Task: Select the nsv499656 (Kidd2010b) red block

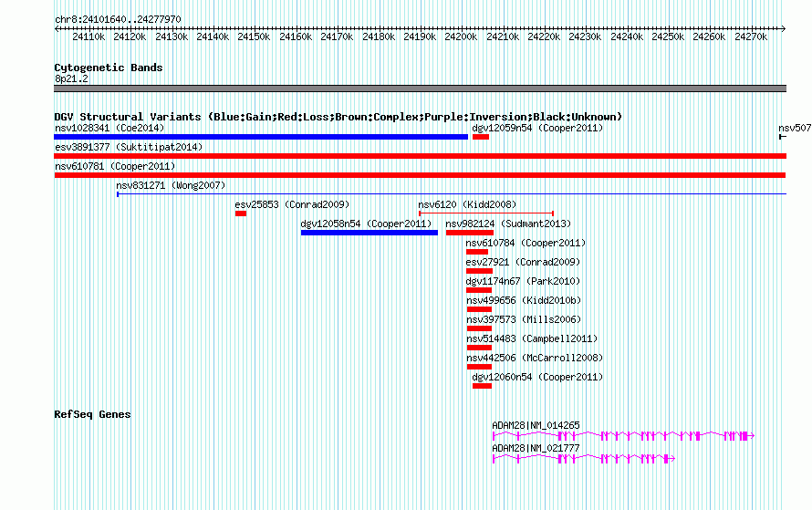Action: pyautogui.click(x=479, y=309)
